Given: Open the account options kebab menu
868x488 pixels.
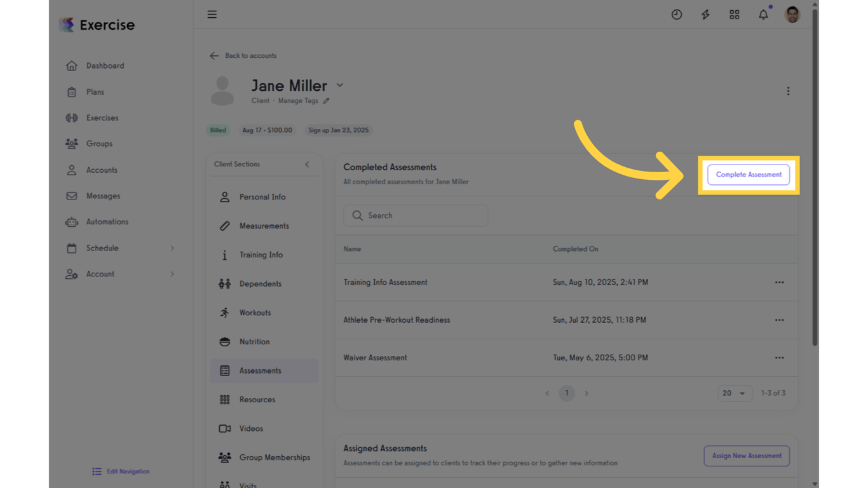Looking at the screenshot, I should tap(788, 91).
